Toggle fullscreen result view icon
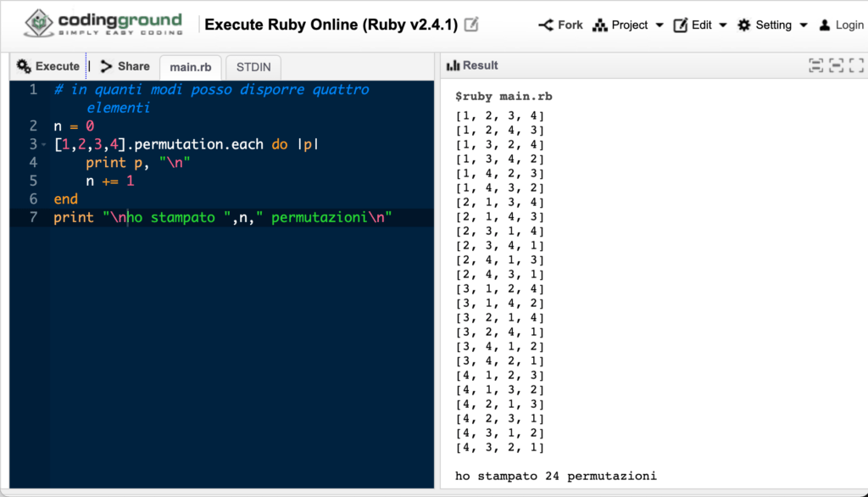Screen dimensions: 868x497 click(856, 65)
